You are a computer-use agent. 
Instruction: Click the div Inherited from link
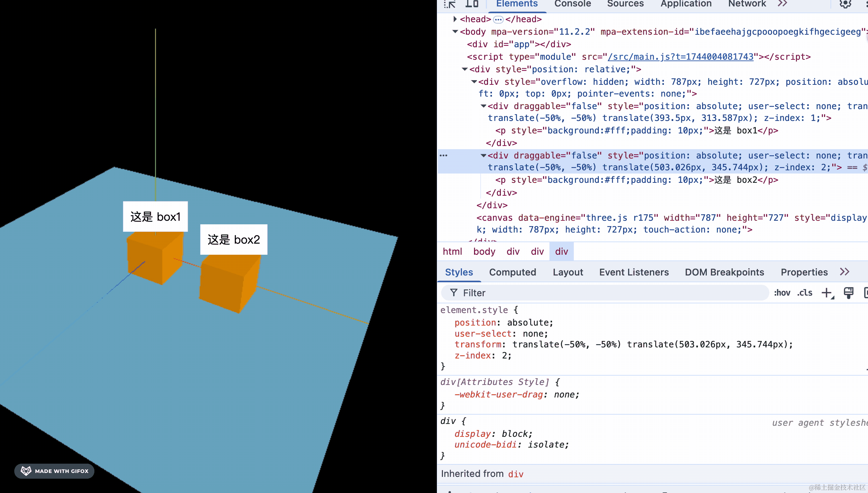point(516,474)
